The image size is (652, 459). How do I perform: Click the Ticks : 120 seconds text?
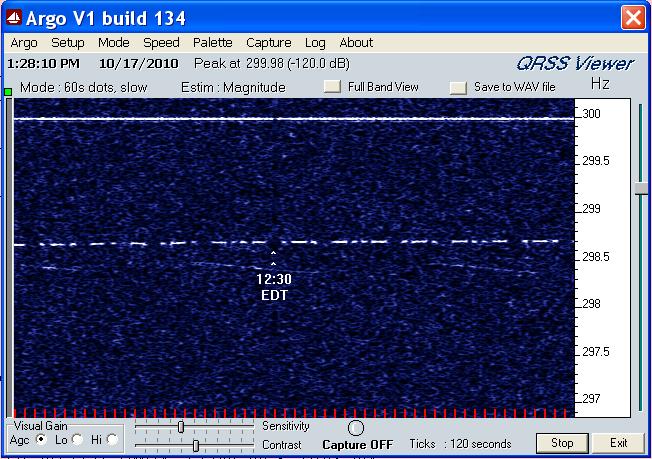(x=460, y=444)
